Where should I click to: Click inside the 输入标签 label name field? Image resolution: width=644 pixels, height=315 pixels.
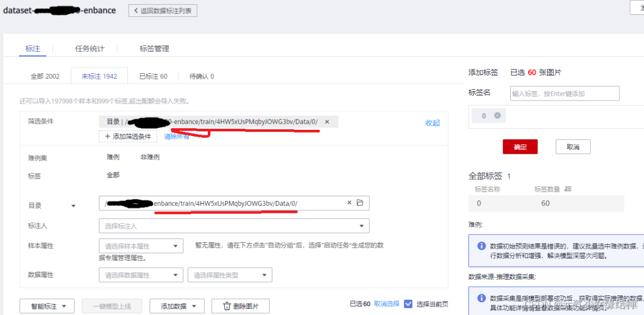(x=564, y=93)
